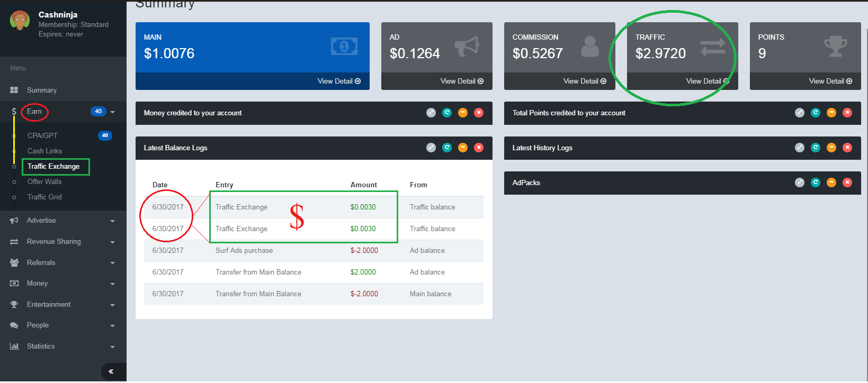Click the Revenue Sharing arrows icon

pos(14,241)
